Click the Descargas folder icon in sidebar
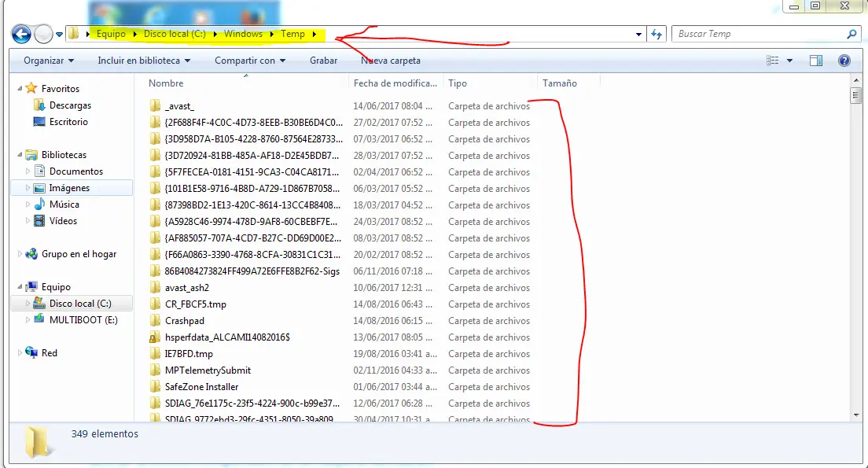Screen dimensions: 868x468 point(39,105)
